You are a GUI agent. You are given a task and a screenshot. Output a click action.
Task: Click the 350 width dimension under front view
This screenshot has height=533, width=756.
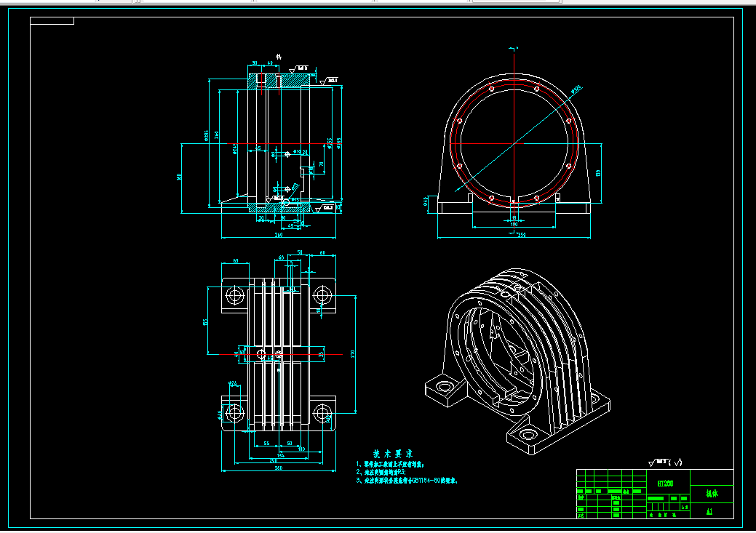click(521, 235)
